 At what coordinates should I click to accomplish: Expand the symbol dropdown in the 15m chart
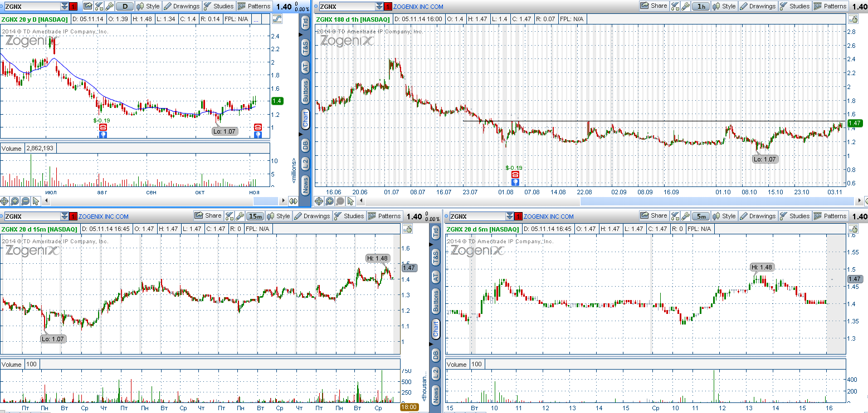pyautogui.click(x=64, y=216)
